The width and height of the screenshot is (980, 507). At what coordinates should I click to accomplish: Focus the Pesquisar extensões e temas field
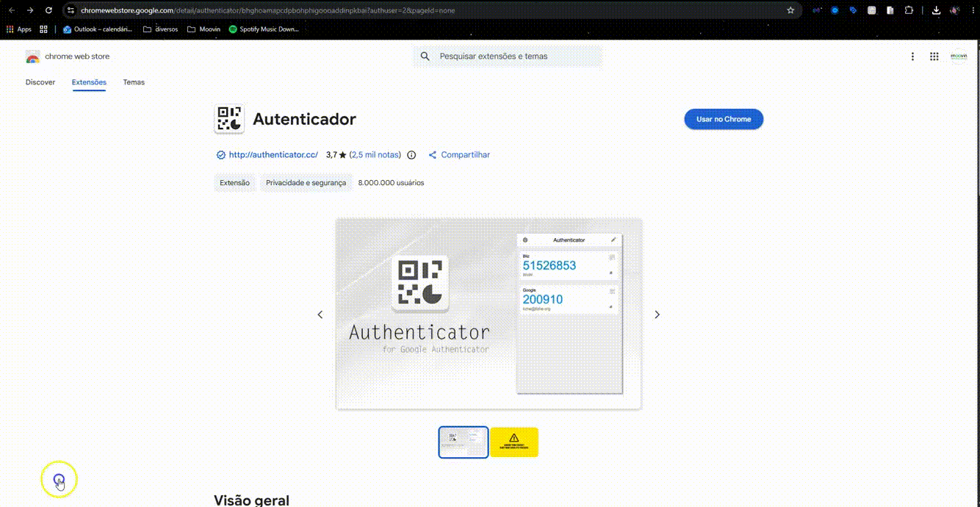[x=507, y=56]
